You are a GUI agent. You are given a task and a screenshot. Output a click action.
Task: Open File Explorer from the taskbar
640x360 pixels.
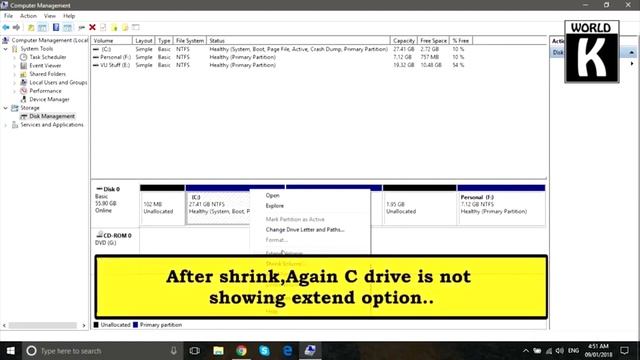218,351
